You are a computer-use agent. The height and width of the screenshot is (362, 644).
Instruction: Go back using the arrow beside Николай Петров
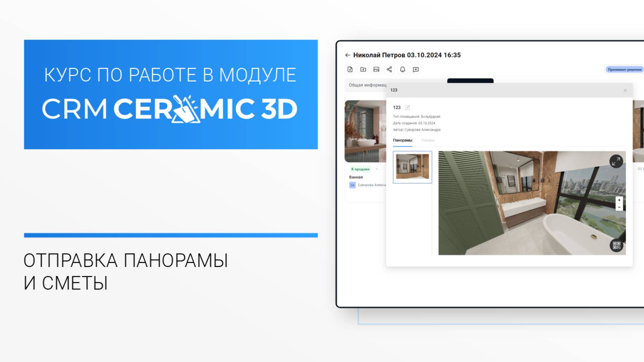[x=347, y=55]
